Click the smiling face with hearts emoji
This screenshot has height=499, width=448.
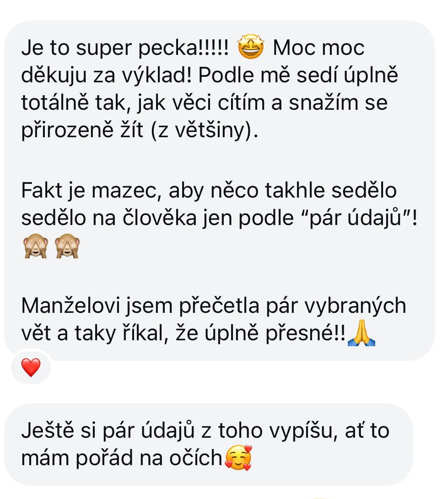click(238, 458)
